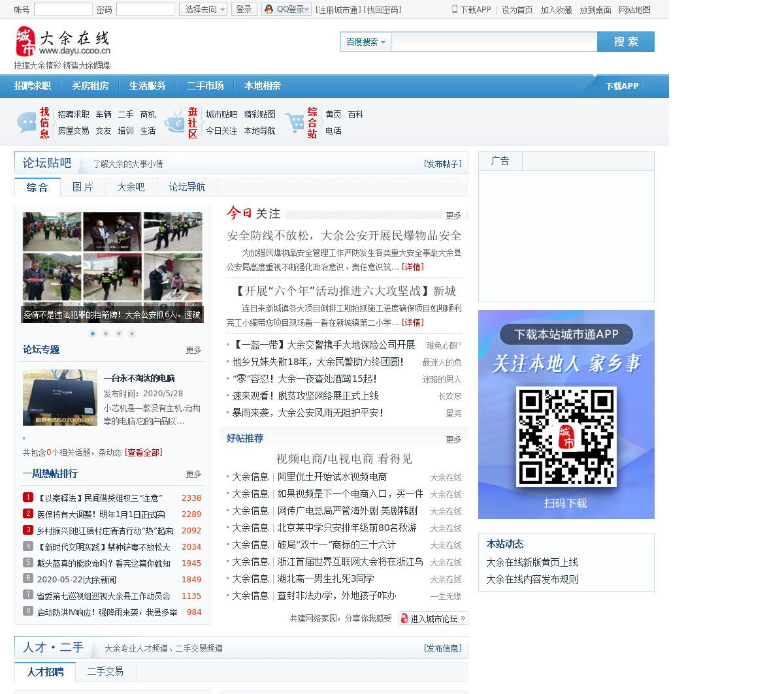Click the chat bubble 找信息 icon
This screenshot has height=694, width=784.
pyautogui.click(x=27, y=122)
